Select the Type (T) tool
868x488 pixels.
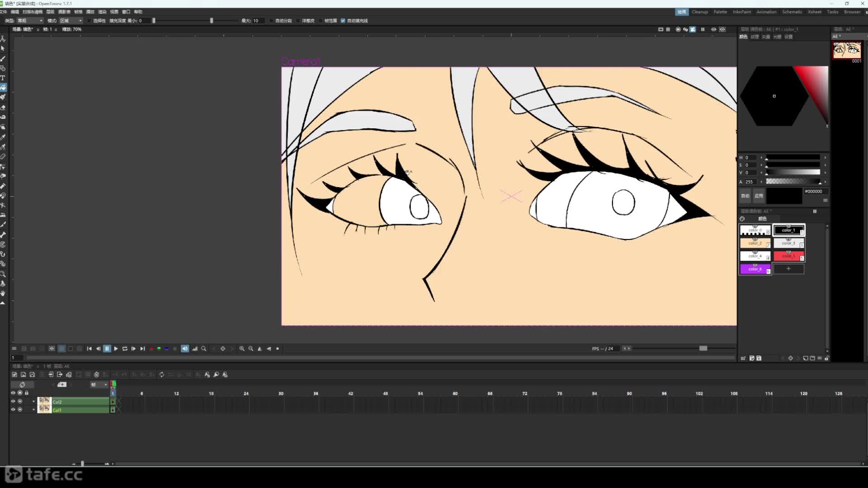point(3,78)
